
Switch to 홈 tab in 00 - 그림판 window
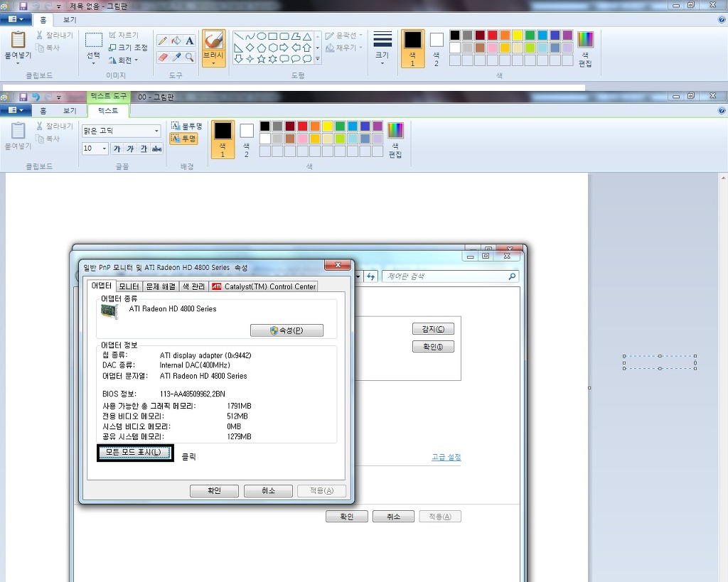pos(43,111)
